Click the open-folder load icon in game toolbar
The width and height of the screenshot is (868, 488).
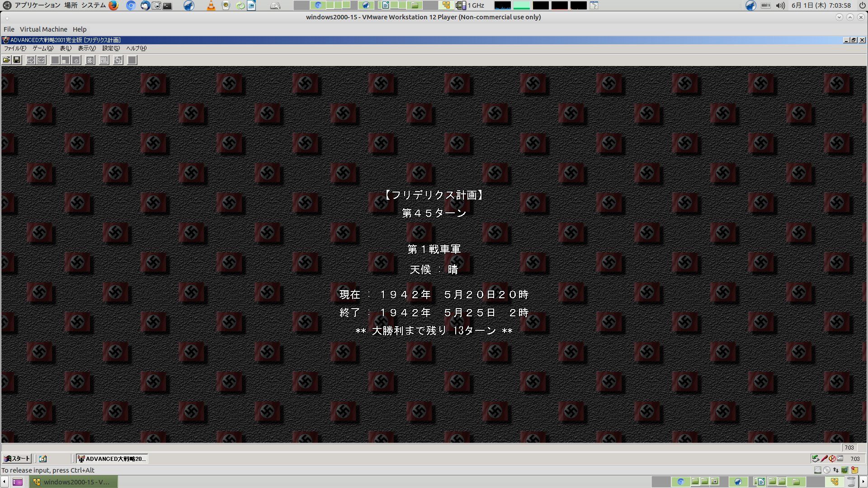point(7,60)
